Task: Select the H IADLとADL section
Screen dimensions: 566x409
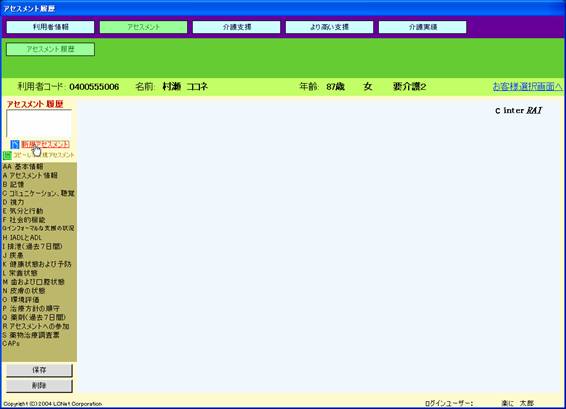Action: coord(22,238)
